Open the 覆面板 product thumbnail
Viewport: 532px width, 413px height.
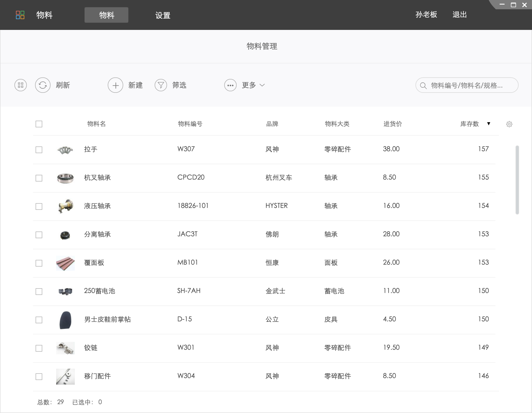click(65, 263)
